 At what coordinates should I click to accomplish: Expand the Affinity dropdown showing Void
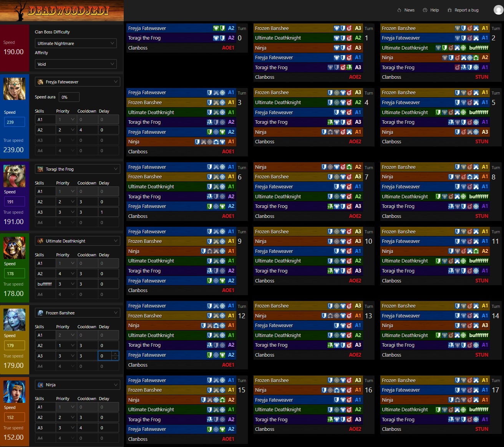pyautogui.click(x=76, y=64)
